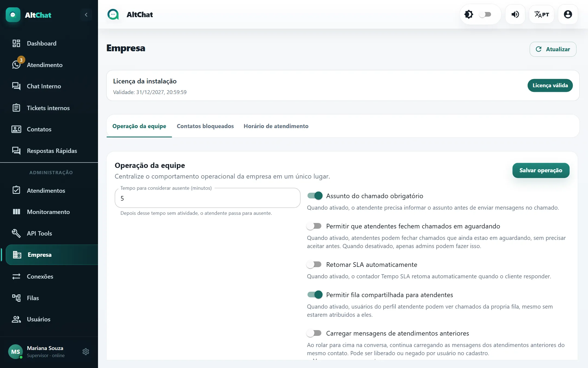Click the Atendimentos checklist icon under Administração
This screenshot has height=368, width=588.
(x=16, y=190)
